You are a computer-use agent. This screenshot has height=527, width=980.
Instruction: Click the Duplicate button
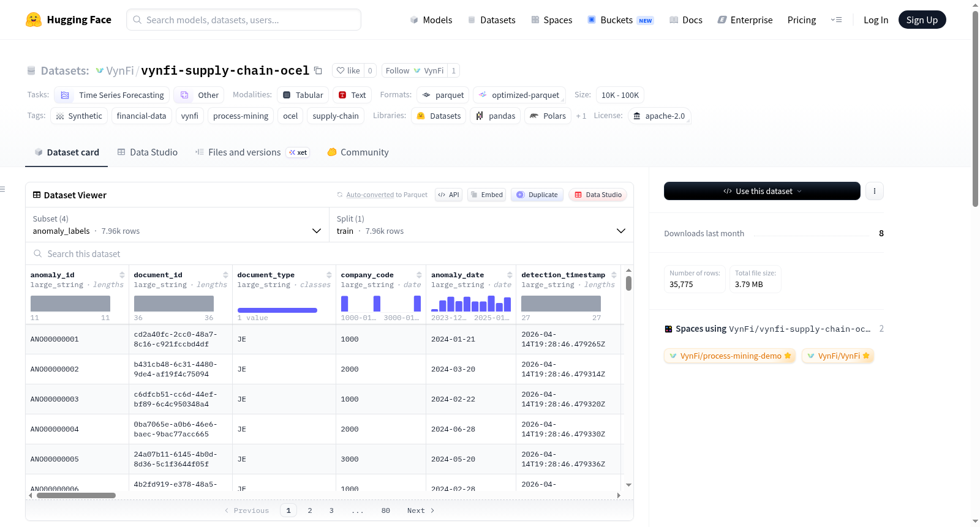pyautogui.click(x=537, y=195)
